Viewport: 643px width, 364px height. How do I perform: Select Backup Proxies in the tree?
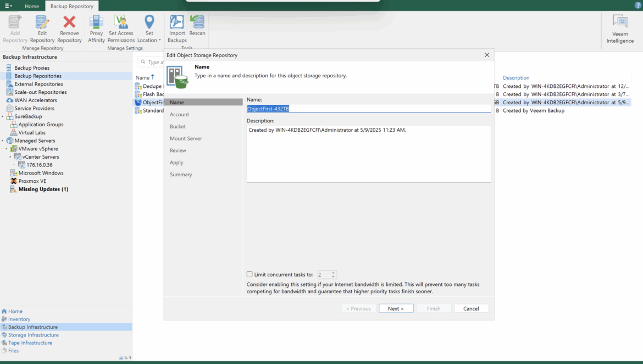click(x=32, y=68)
